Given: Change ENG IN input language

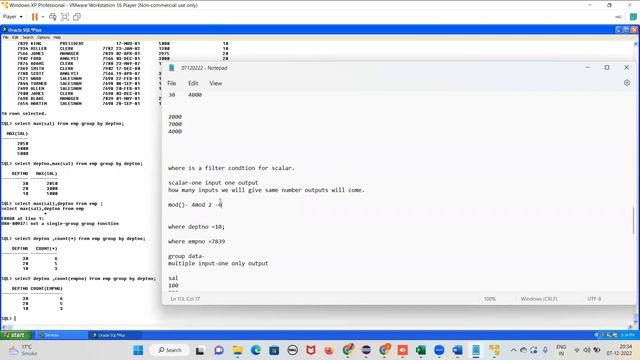Looking at the screenshot, I should click(561, 350).
